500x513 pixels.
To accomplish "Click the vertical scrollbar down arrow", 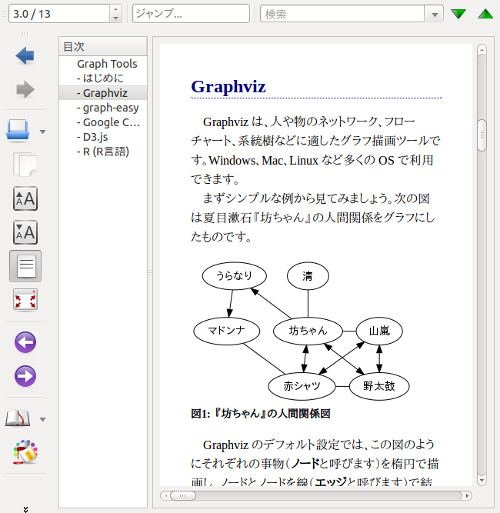I will (x=482, y=480).
